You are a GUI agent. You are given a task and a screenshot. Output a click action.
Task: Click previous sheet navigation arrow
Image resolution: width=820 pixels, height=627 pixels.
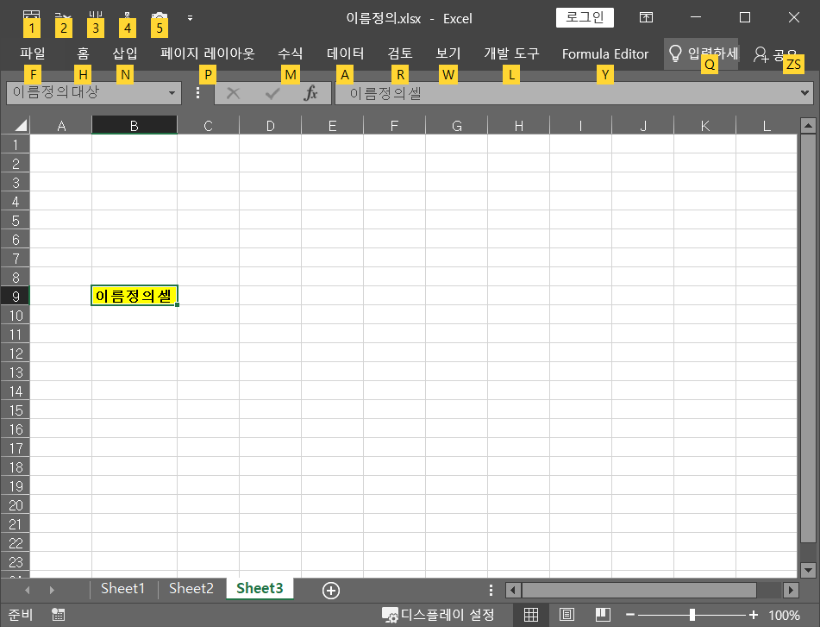pos(27,590)
